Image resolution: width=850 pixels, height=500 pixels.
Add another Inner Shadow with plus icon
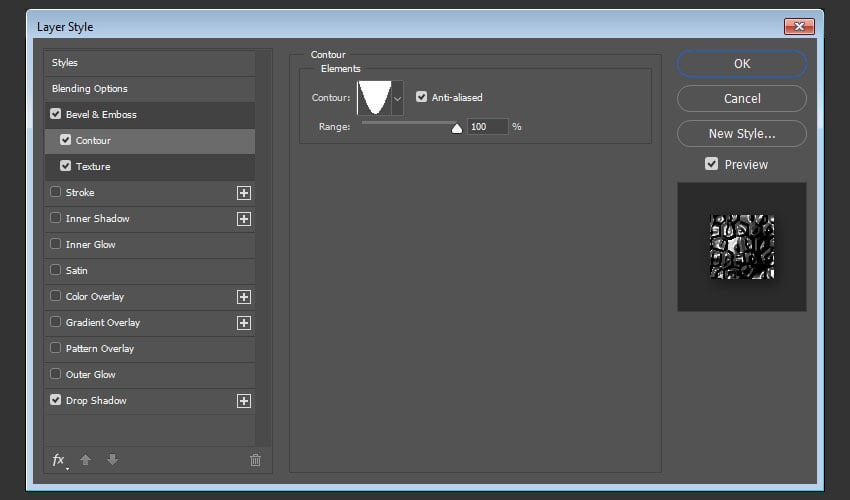pos(244,219)
